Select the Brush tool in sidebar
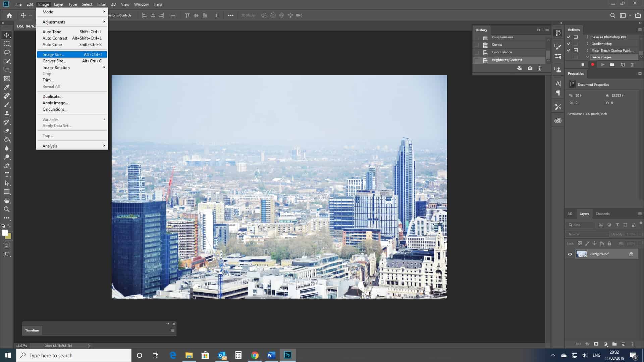This screenshot has height=362, width=644. 7,105
